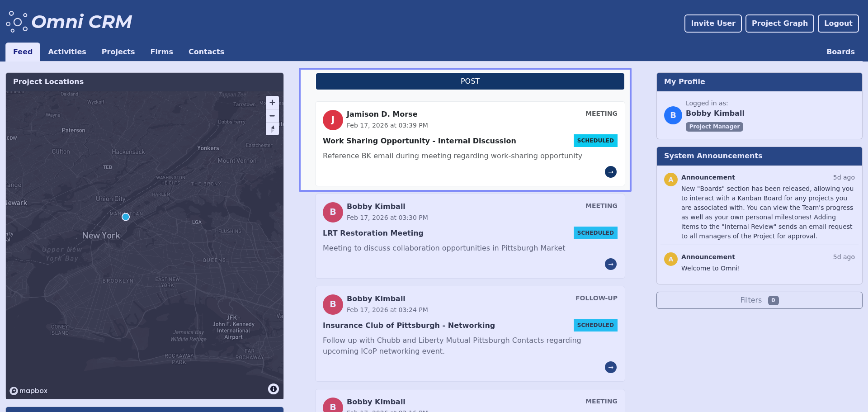Viewport: 868px width, 412px height.
Task: Open the Projects tab
Action: (x=118, y=52)
